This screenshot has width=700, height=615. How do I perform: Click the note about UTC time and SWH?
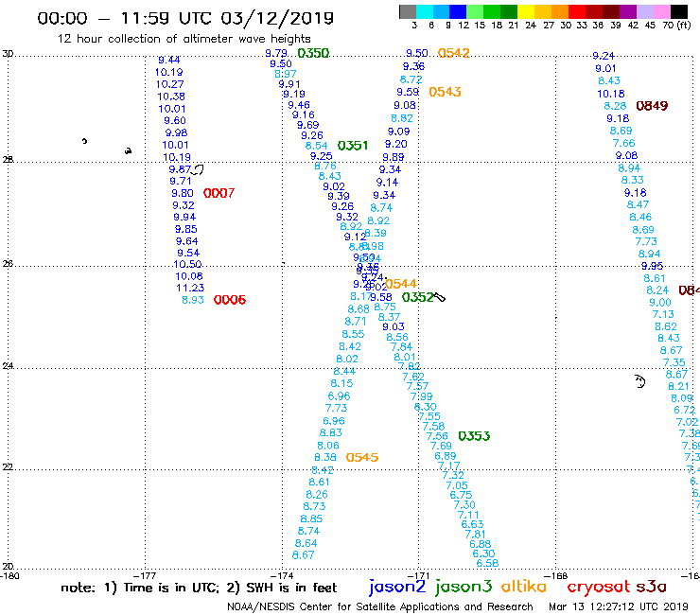(x=199, y=588)
